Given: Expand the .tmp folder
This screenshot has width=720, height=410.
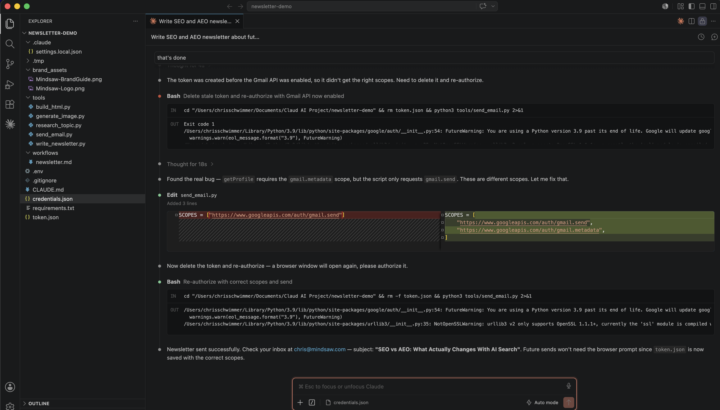Looking at the screenshot, I should tap(28, 61).
